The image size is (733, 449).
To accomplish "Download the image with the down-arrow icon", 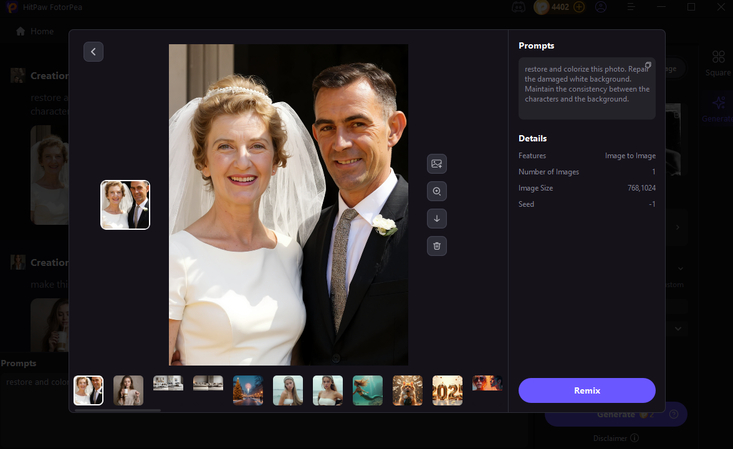I will click(x=437, y=218).
